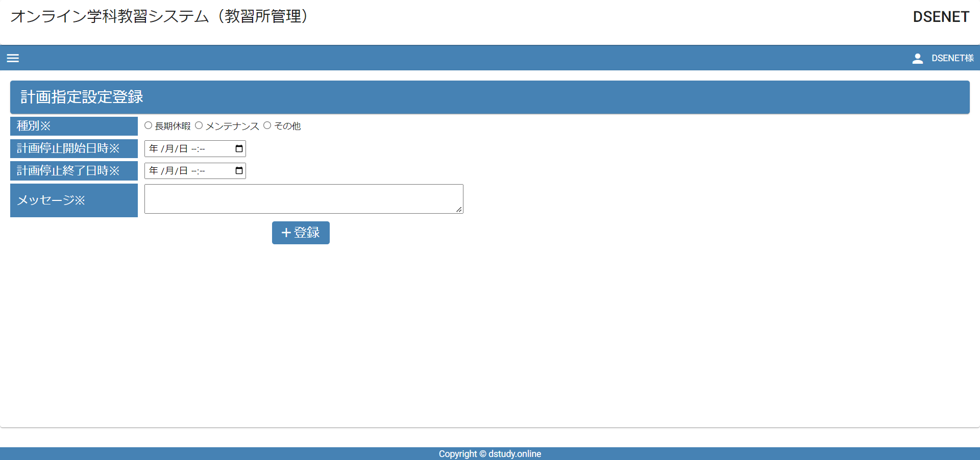Click the 日 field in start datetime
The height and width of the screenshot is (460, 980).
[184, 149]
